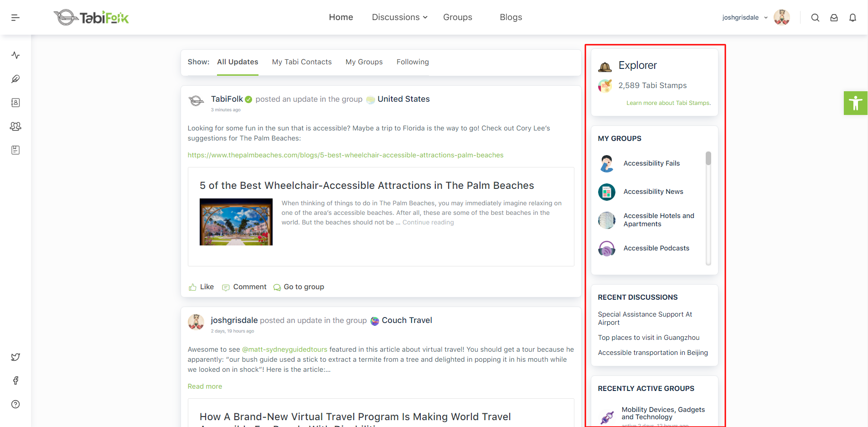Open the groups people sidebar icon
Viewport: 868px width, 427px height.
tap(15, 126)
